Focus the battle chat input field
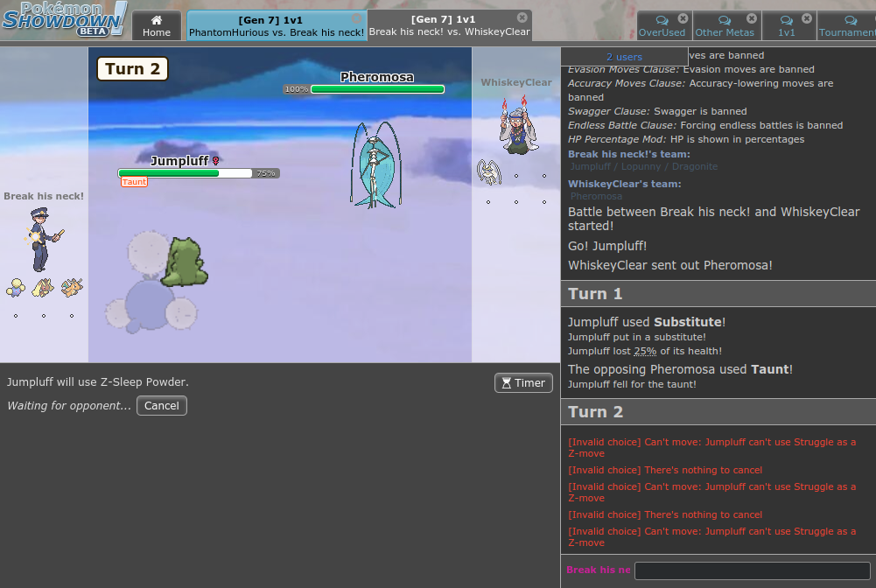Screen dimensions: 876x588 click(x=752, y=570)
